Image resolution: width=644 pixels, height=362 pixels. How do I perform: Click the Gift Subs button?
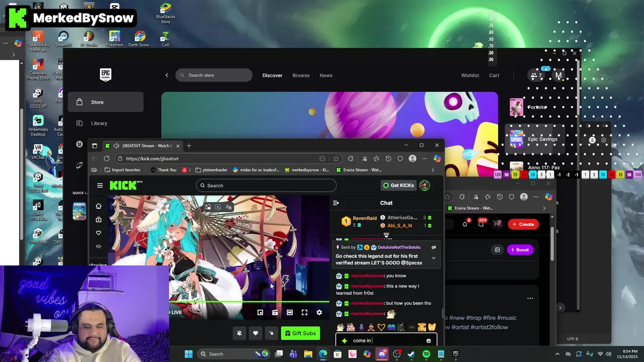(300, 333)
